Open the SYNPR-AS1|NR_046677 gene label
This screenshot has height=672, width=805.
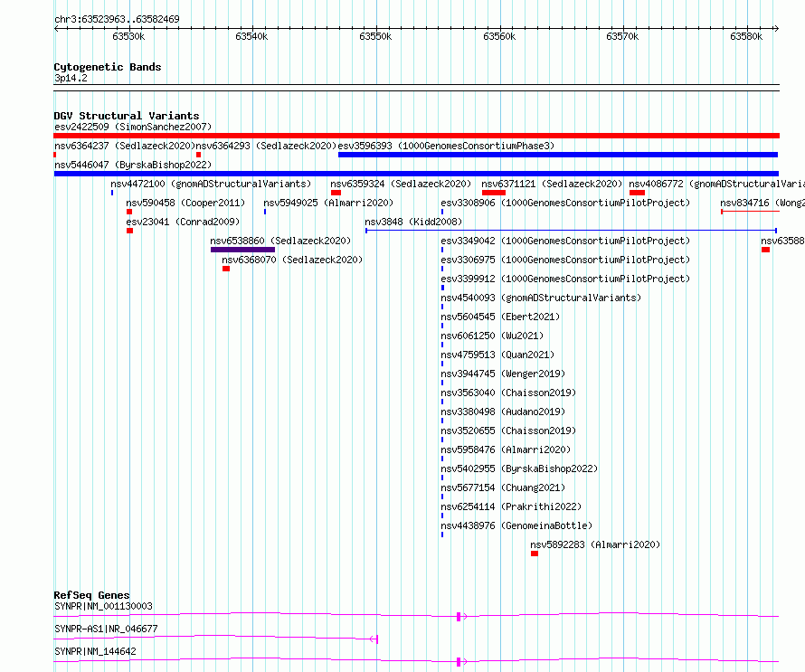[x=106, y=629]
